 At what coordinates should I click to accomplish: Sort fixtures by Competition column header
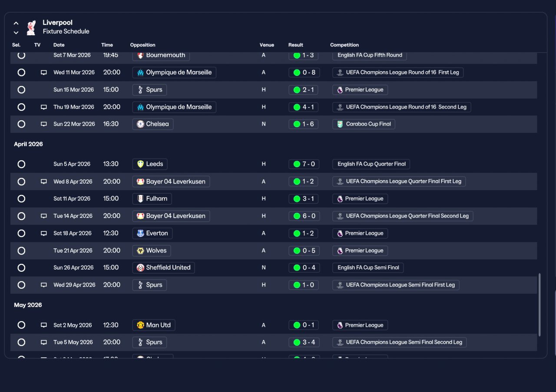[x=344, y=45]
